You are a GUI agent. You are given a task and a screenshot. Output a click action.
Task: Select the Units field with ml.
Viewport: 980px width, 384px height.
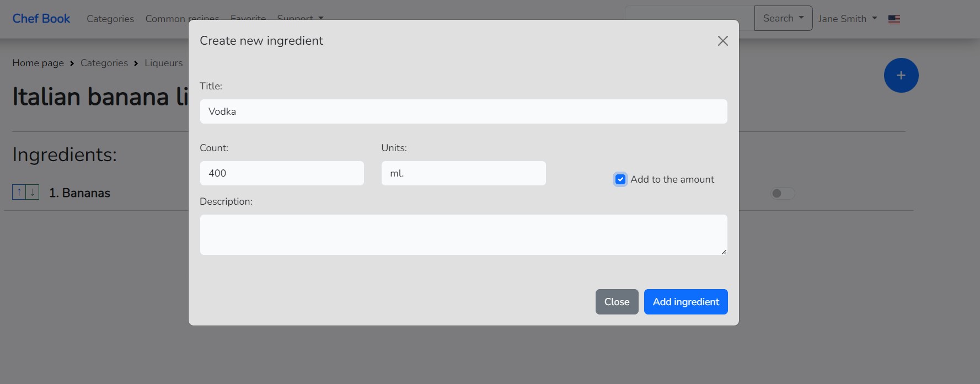click(463, 173)
